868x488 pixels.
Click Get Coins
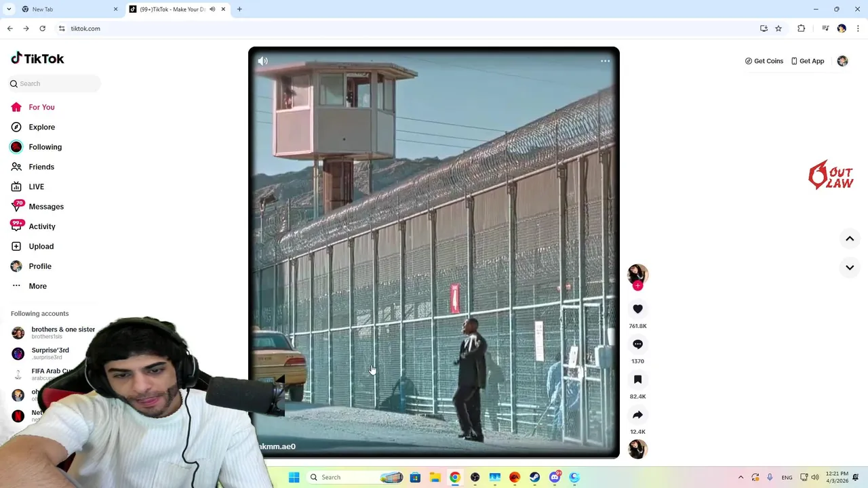[x=764, y=61]
